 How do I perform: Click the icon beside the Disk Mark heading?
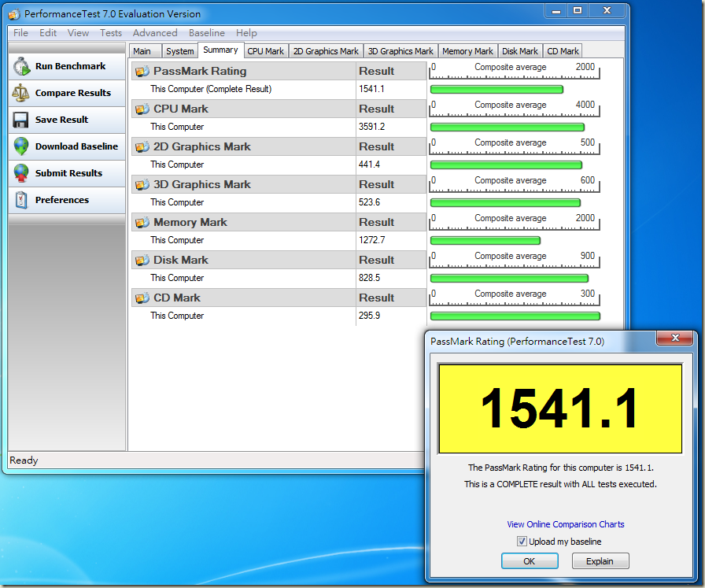pyautogui.click(x=142, y=261)
